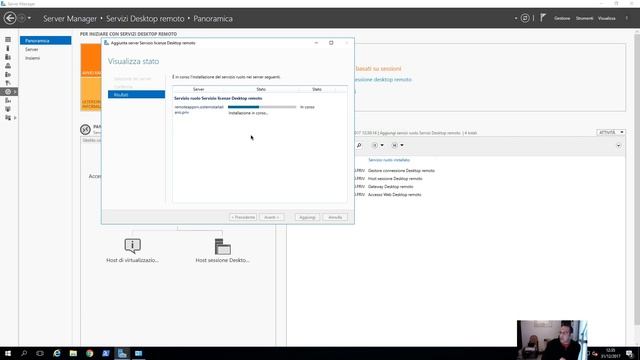Expand the arrow beside the last sidebar icon

(x=15, y=118)
